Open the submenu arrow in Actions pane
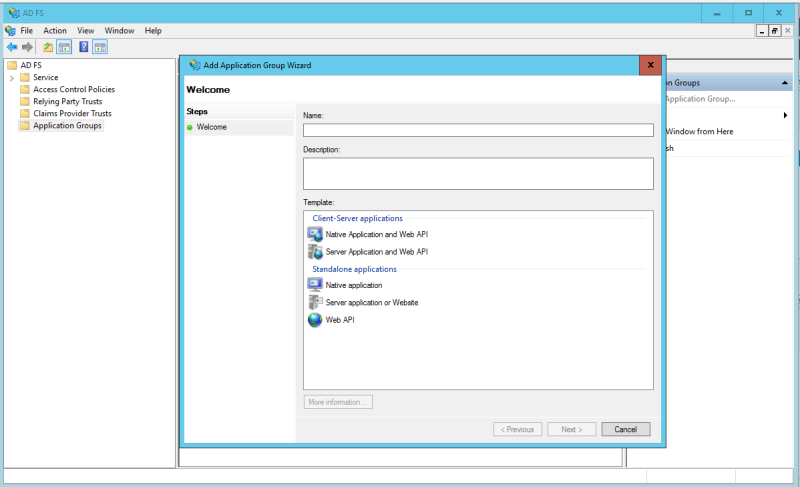 click(785, 115)
